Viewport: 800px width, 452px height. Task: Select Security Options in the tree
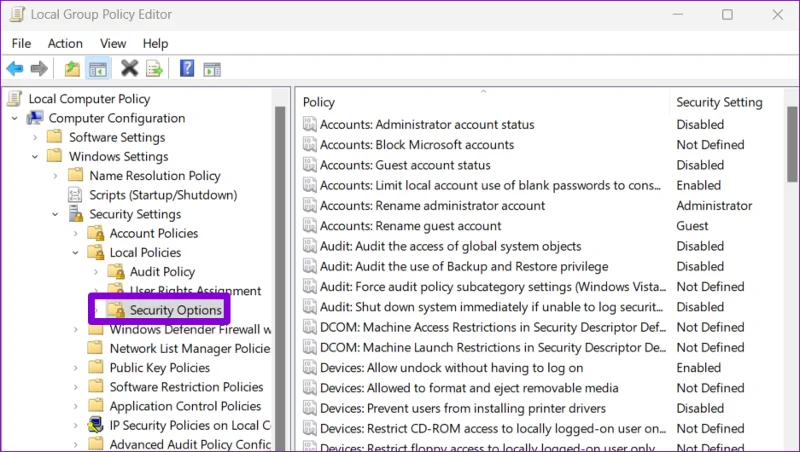pos(176,310)
